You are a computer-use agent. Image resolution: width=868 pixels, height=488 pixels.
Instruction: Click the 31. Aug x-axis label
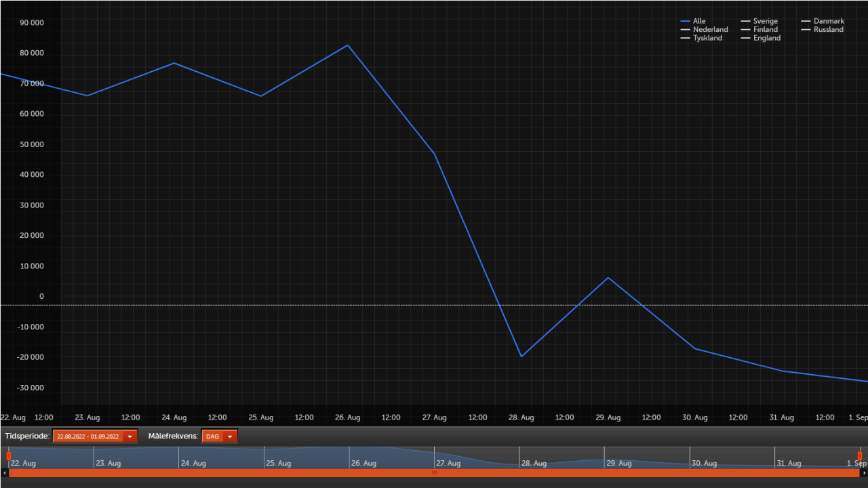[x=782, y=418]
